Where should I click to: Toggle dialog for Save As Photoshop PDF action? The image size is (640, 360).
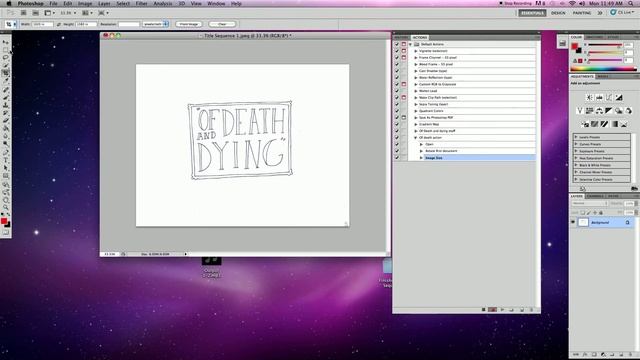[404, 118]
